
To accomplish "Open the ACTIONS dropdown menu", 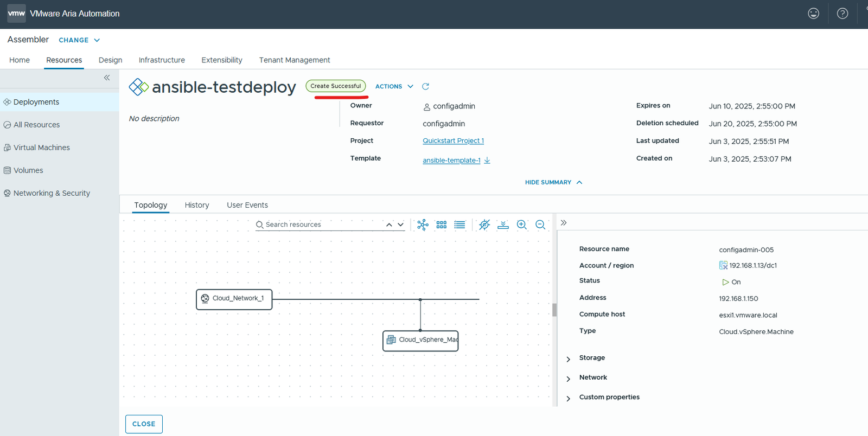I will tap(394, 86).
